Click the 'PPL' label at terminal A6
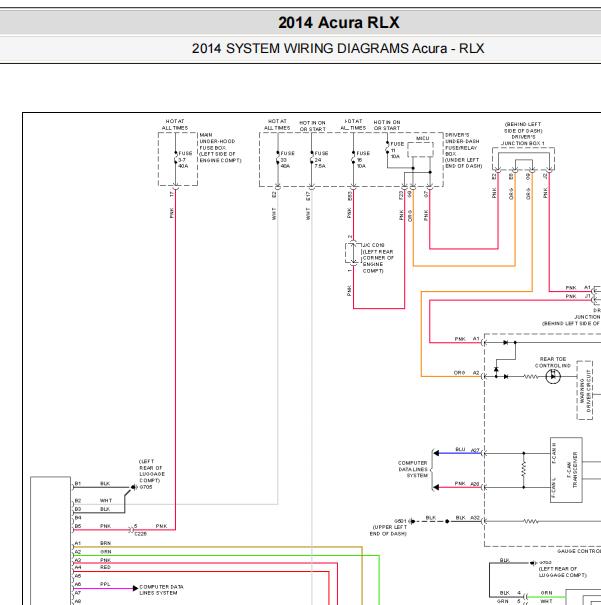Screen dimensions: 601x605 coord(105,584)
